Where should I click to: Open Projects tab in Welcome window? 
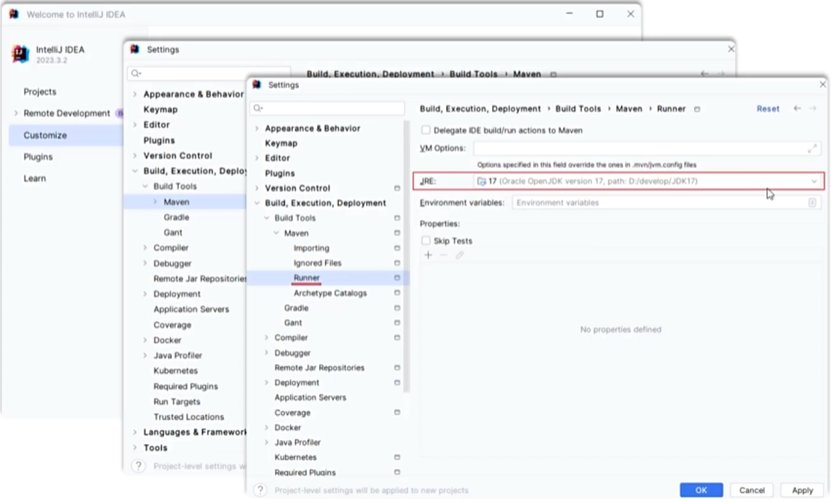[40, 92]
